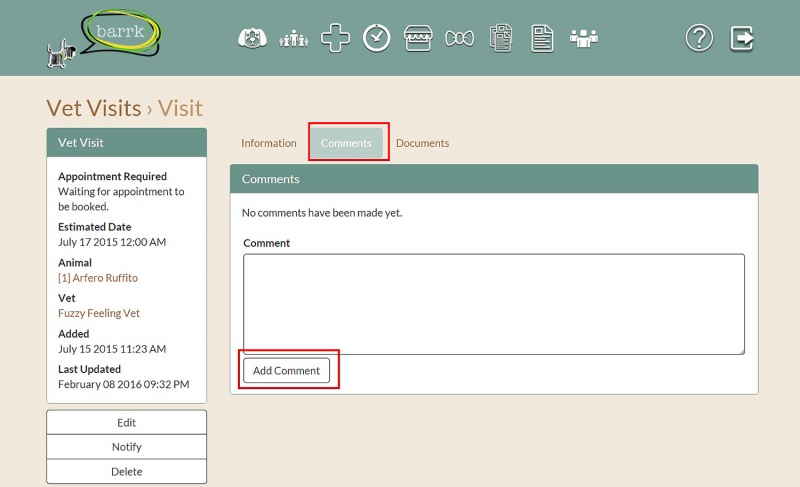Open the barrk logo home link
Image resolution: width=800 pixels, height=487 pixels.
click(105, 38)
